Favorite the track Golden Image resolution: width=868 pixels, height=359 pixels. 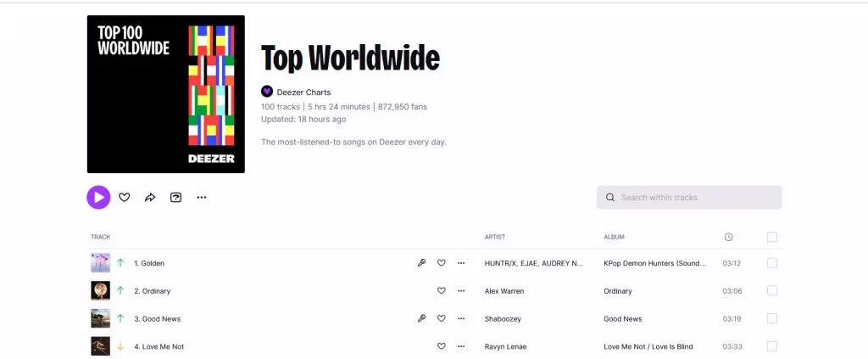pyautogui.click(x=441, y=263)
